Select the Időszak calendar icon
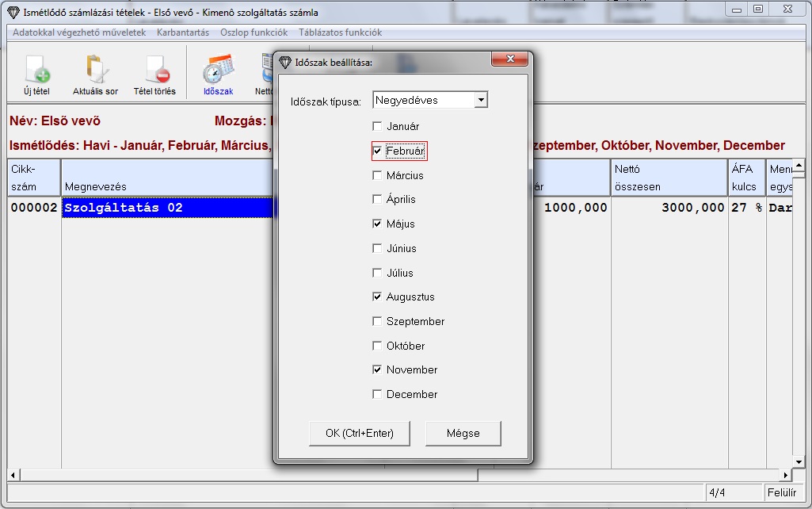 pyautogui.click(x=217, y=71)
